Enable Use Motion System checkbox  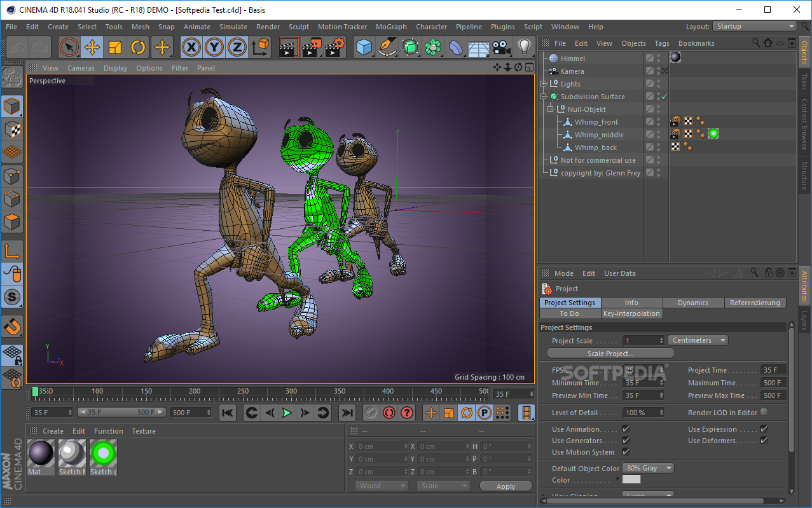tap(626, 452)
